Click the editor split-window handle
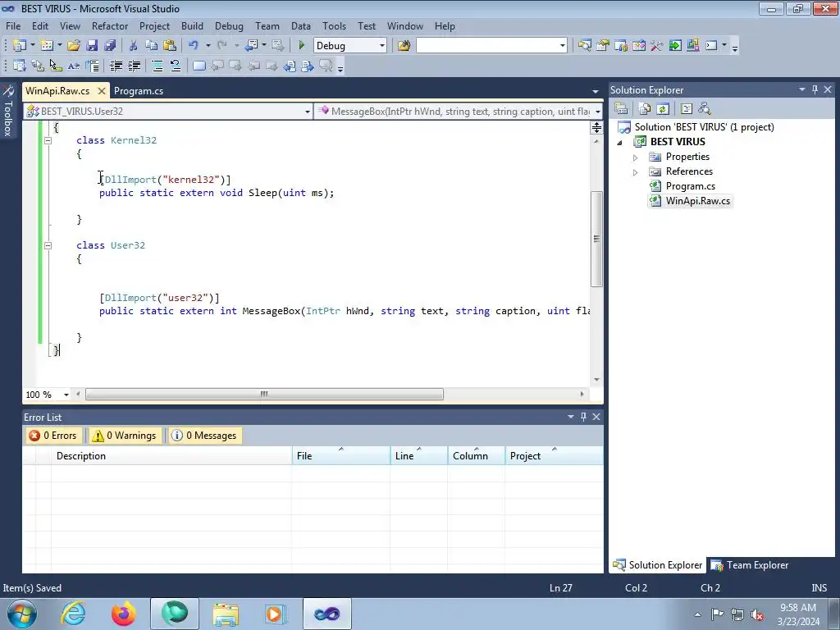 click(596, 127)
